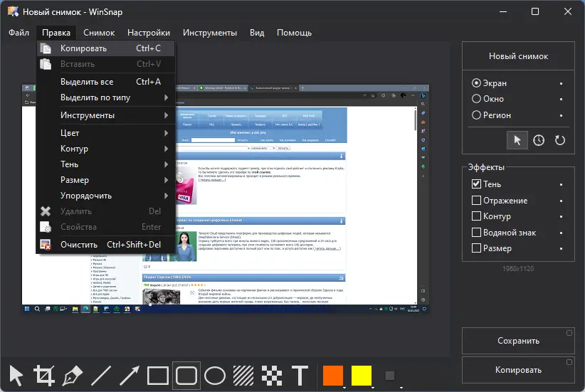Open the Инструменты menu in menu bar

click(x=210, y=33)
